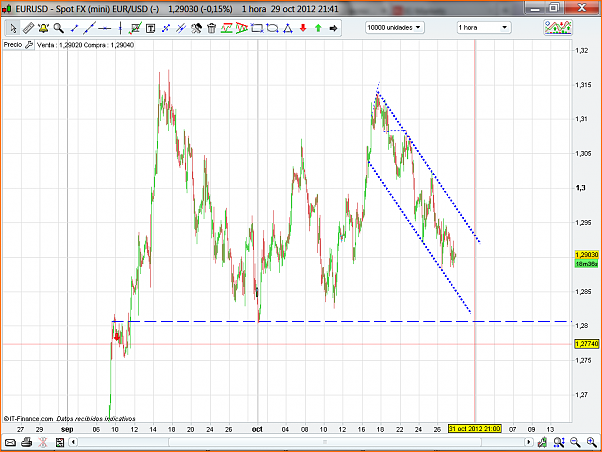Screen dimensions: 602x452
Task: Click the yellow '31 oct 2012 21:00' date label
Action: [475, 429]
